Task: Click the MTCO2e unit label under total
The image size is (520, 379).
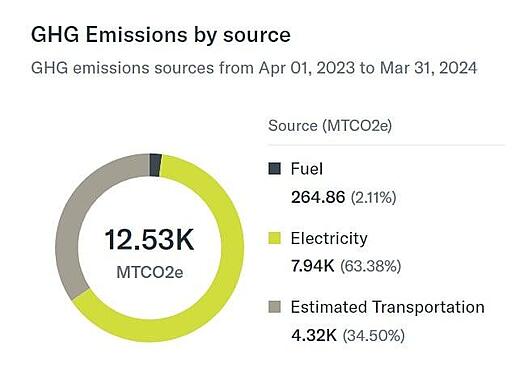Action: [150, 272]
